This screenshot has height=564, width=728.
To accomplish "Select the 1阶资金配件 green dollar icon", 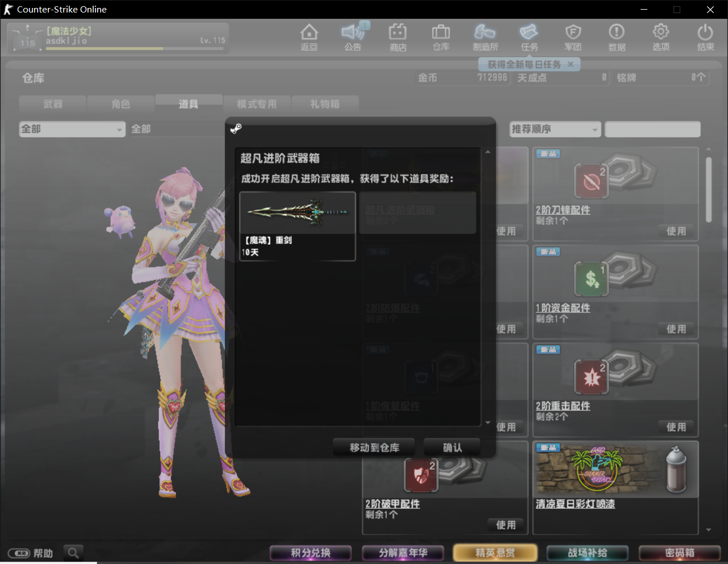I will coord(591,279).
